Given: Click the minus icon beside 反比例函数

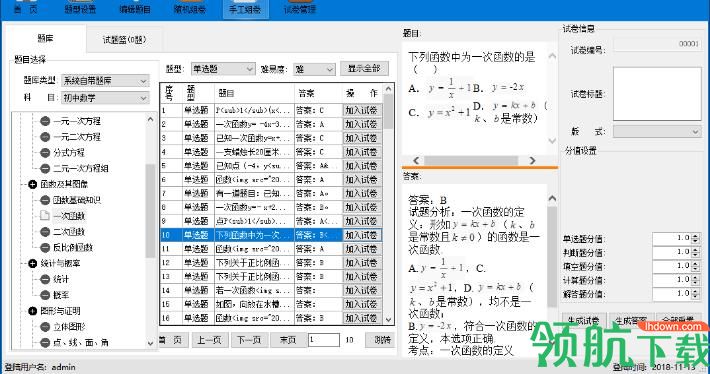Looking at the screenshot, I should 45,248.
